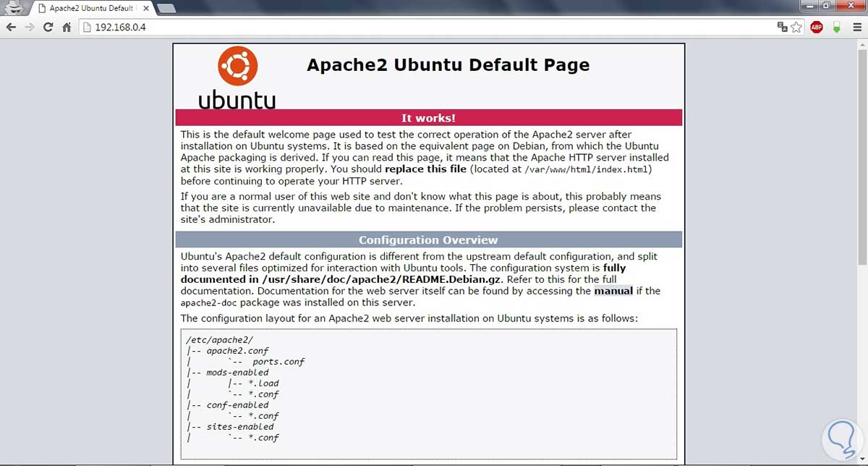Click the sites-enabled tree entry
Screen dimensions: 868x466
[240, 427]
